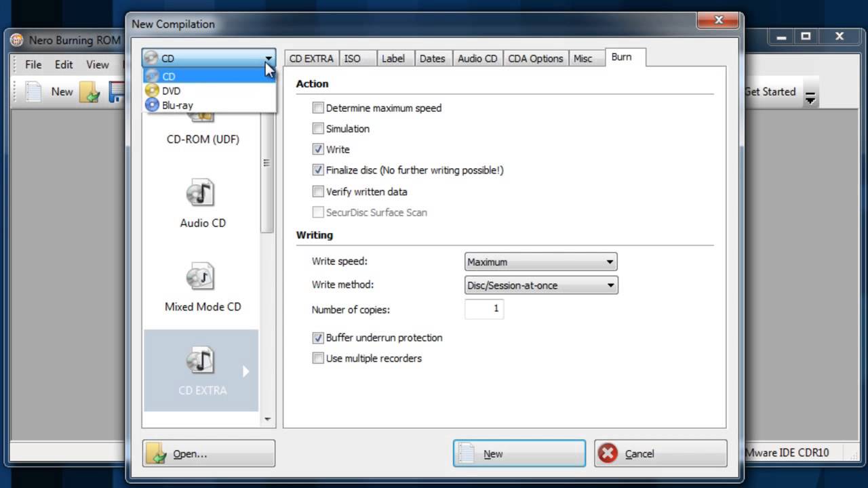The height and width of the screenshot is (488, 868).
Task: Select the CD EXTRA compilation icon
Action: (201, 361)
